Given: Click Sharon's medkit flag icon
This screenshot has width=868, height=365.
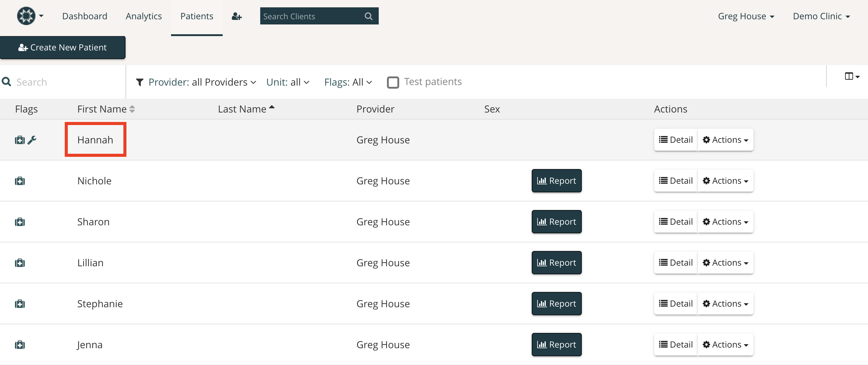Looking at the screenshot, I should (20, 222).
